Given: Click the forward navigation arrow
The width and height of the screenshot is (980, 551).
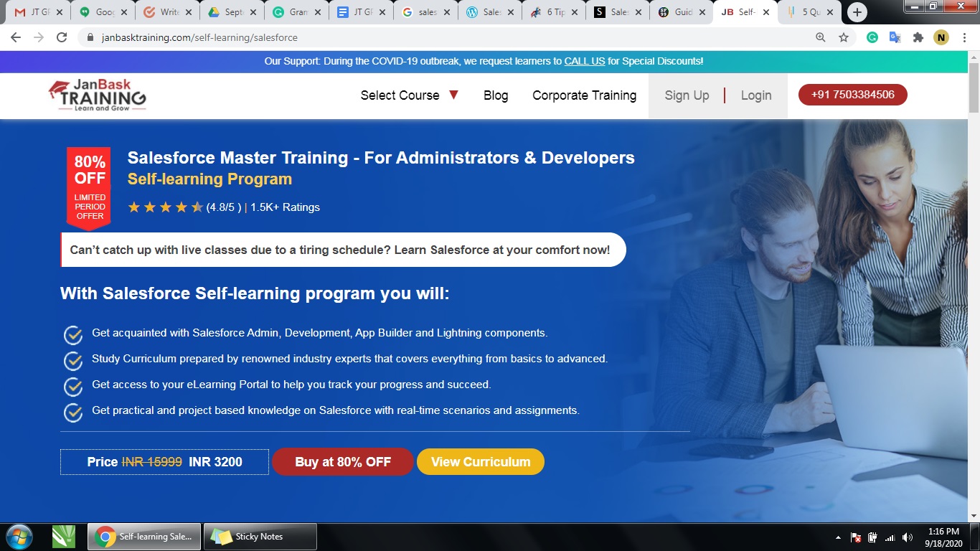Looking at the screenshot, I should tap(39, 37).
